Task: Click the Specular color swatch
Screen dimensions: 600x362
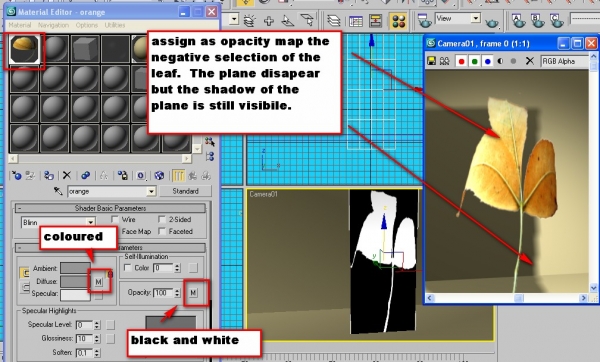Action: pyautogui.click(x=75, y=294)
